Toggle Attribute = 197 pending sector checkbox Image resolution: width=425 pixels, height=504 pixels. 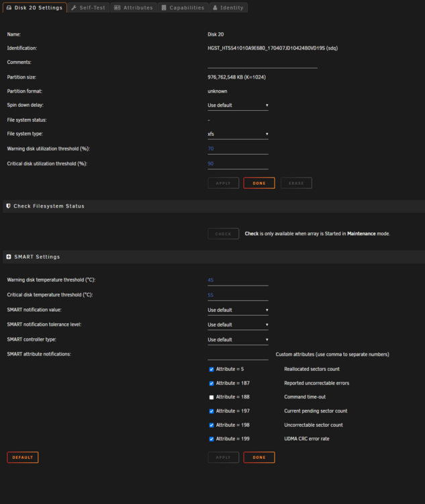(x=211, y=411)
